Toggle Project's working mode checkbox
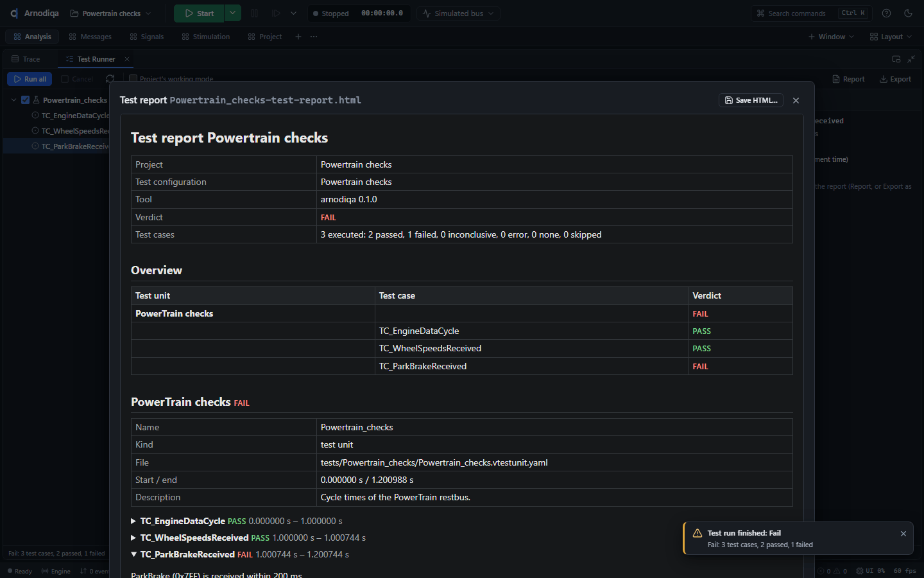 pyautogui.click(x=133, y=79)
